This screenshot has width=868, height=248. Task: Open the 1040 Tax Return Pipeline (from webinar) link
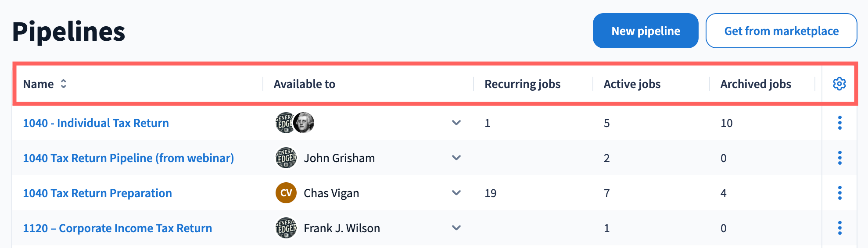(128, 158)
